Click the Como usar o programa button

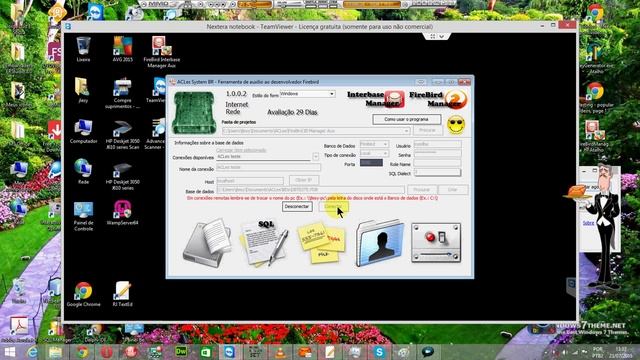(407, 120)
